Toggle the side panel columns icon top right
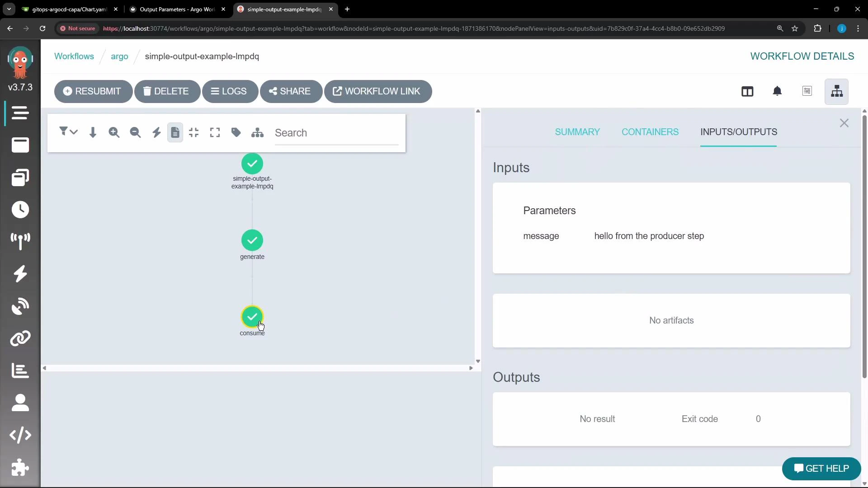Image resolution: width=868 pixels, height=488 pixels. coord(748,91)
